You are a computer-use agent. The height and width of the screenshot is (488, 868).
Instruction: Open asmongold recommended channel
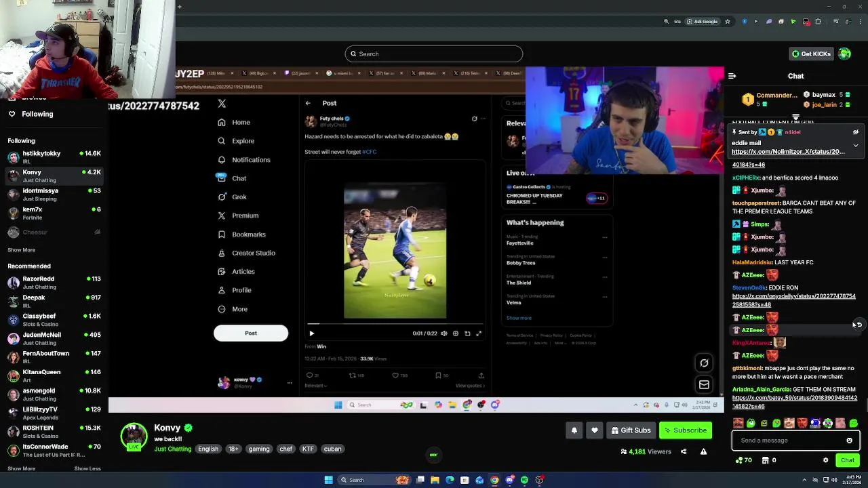point(54,394)
